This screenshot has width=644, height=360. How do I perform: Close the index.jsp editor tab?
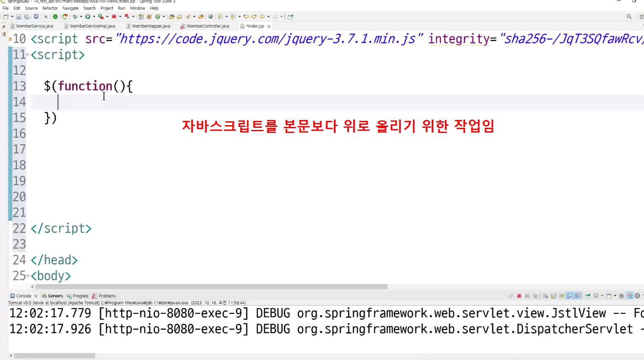269,26
